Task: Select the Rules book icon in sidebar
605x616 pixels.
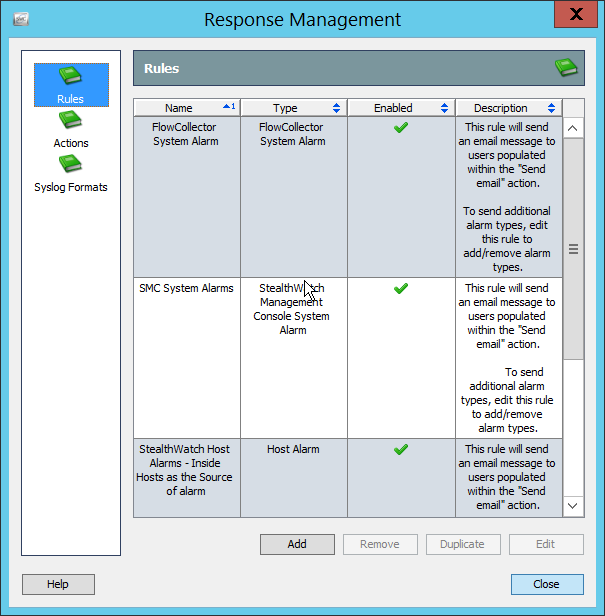Action: click(70, 77)
